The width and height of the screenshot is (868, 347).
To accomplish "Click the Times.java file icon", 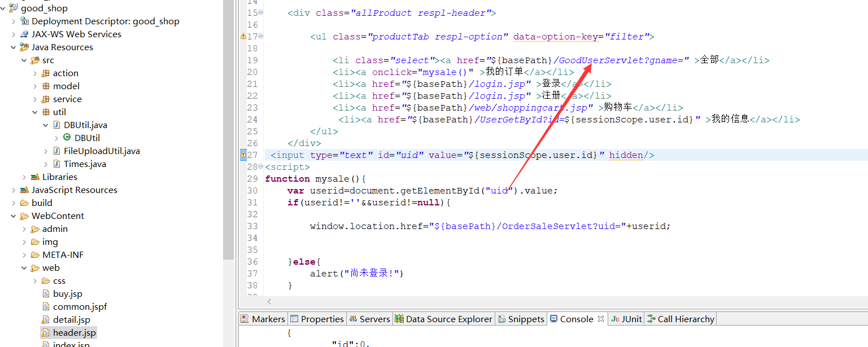I will point(56,164).
